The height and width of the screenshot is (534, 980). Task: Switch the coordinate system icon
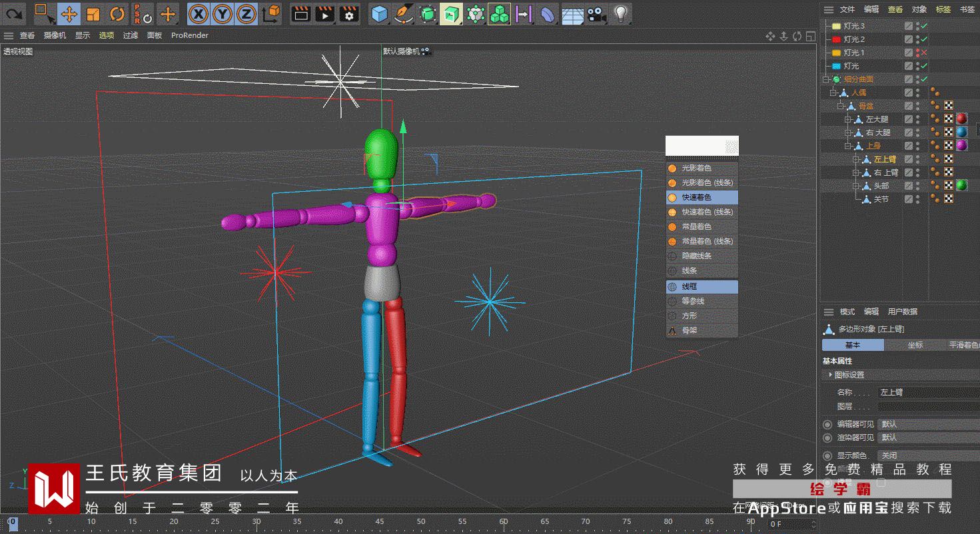coord(271,13)
